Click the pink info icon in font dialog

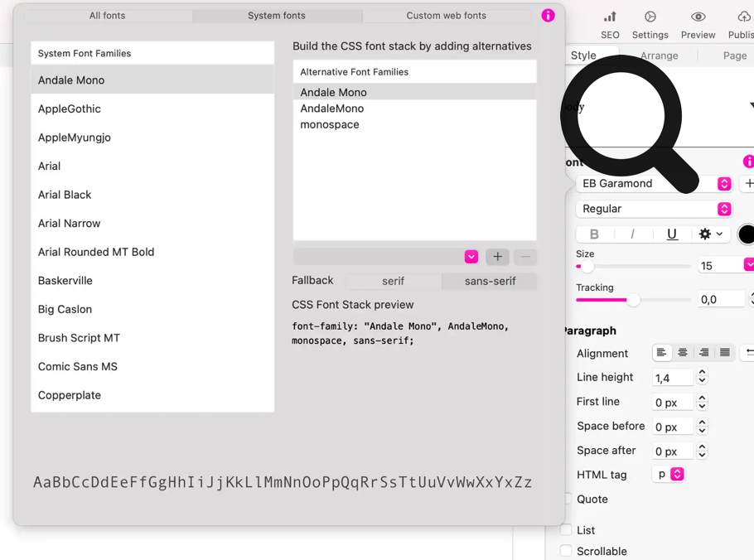[x=548, y=16]
